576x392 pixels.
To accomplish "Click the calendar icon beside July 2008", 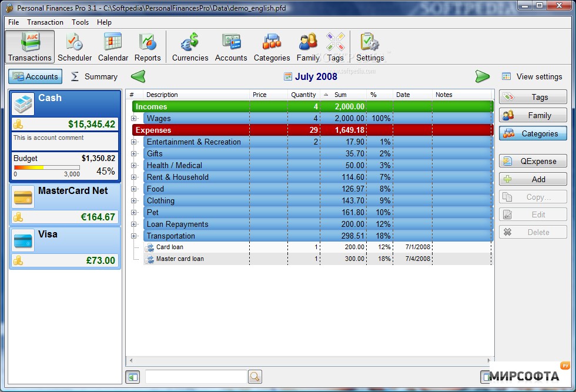I will coord(288,76).
